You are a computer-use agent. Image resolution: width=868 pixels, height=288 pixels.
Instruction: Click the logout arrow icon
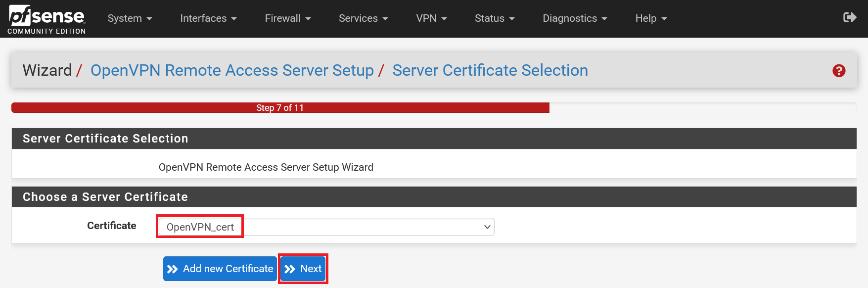[x=850, y=18]
